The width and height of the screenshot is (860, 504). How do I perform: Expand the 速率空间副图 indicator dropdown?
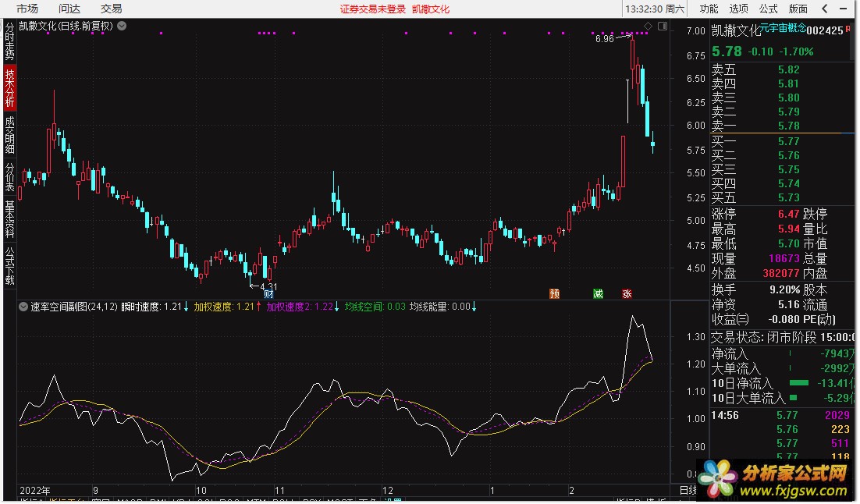pos(23,307)
